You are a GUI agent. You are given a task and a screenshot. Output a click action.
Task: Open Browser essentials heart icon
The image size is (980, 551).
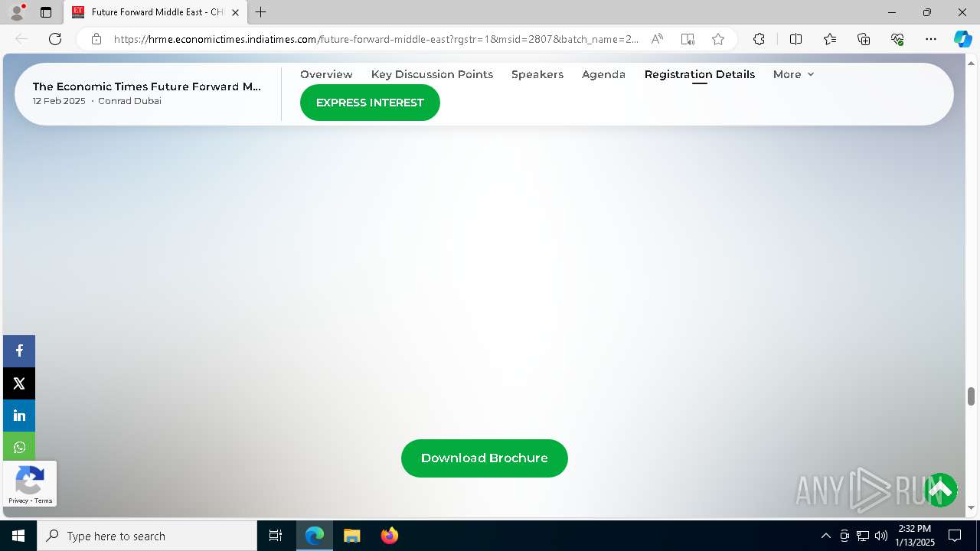897,39
